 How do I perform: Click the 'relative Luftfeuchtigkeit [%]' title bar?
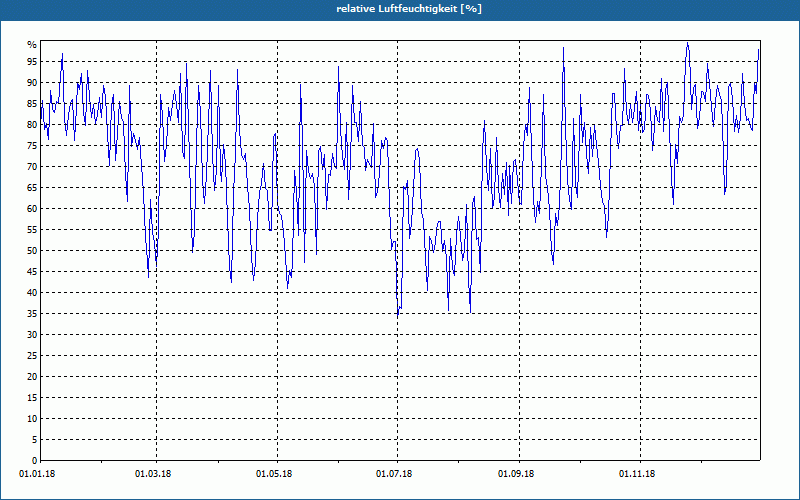click(x=399, y=10)
